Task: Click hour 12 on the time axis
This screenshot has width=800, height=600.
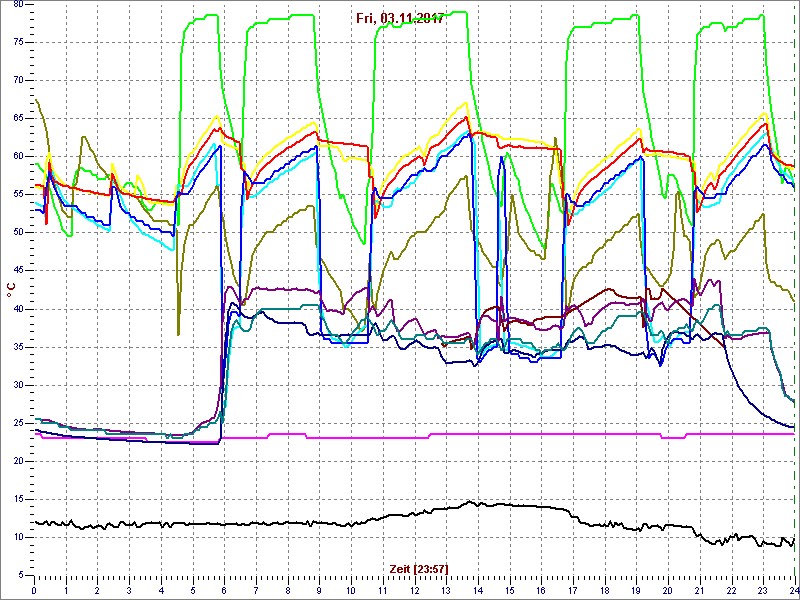Action: [414, 589]
